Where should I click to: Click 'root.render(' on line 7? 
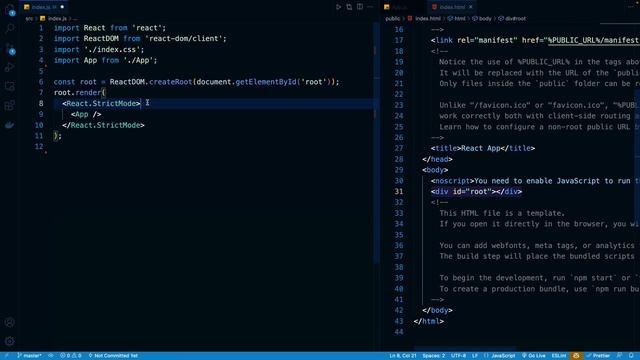[80, 93]
